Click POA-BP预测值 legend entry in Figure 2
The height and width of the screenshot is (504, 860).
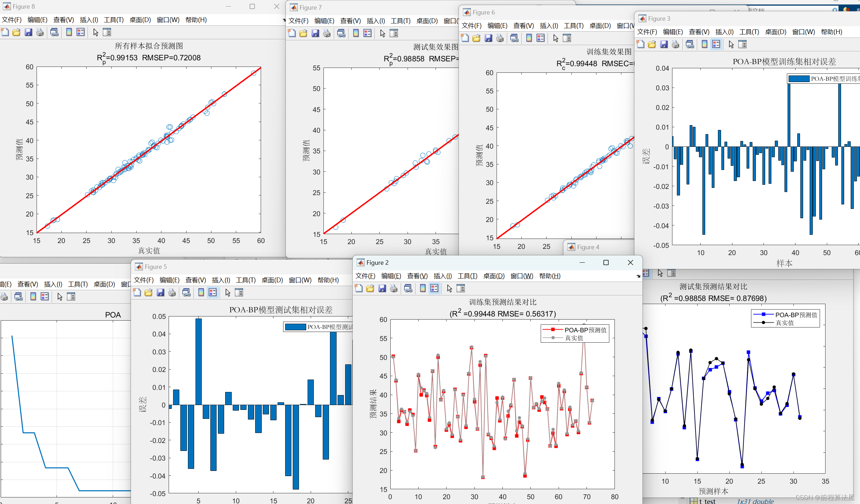click(585, 330)
